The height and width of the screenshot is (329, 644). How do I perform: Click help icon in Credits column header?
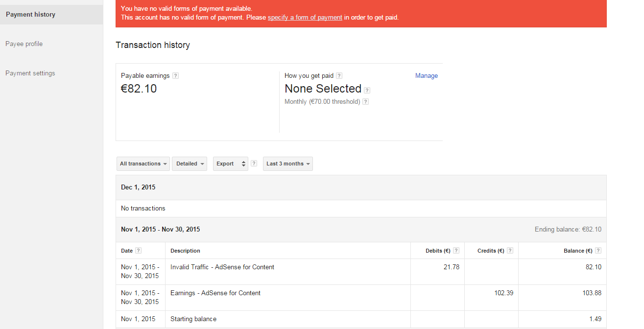tap(510, 251)
